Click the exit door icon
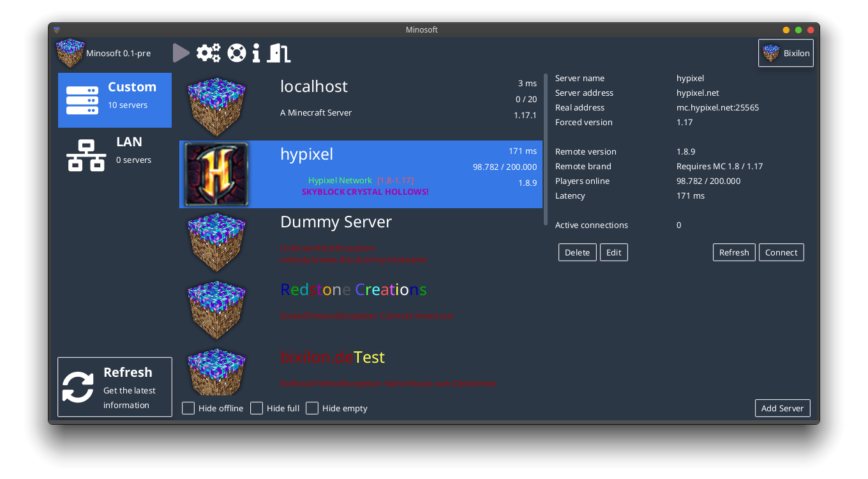The width and height of the screenshot is (868, 479). 278,53
